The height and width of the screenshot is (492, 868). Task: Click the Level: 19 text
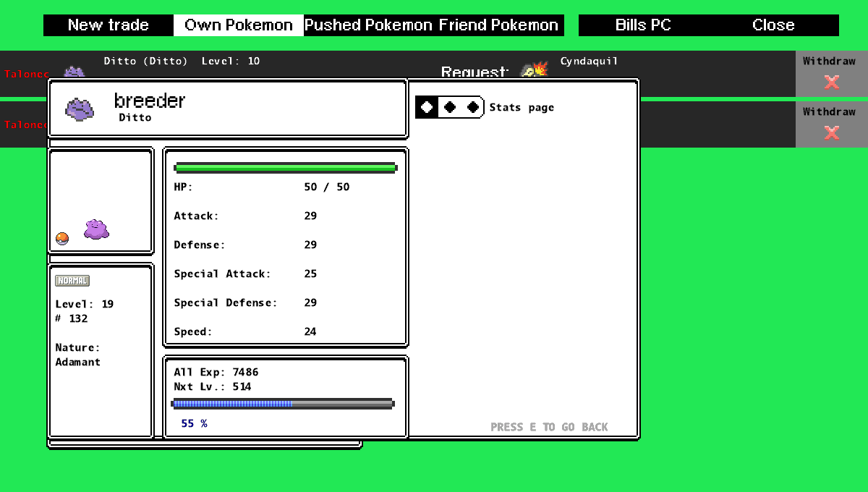[85, 305]
